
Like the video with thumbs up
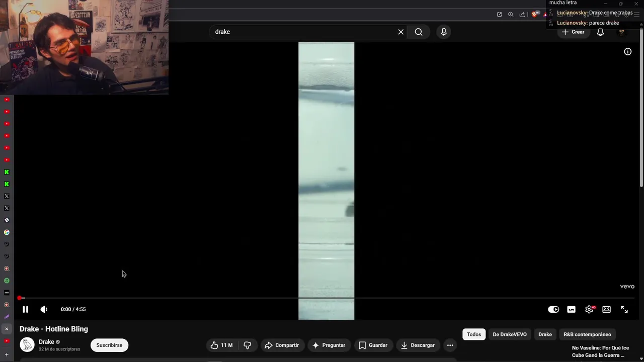221,345
